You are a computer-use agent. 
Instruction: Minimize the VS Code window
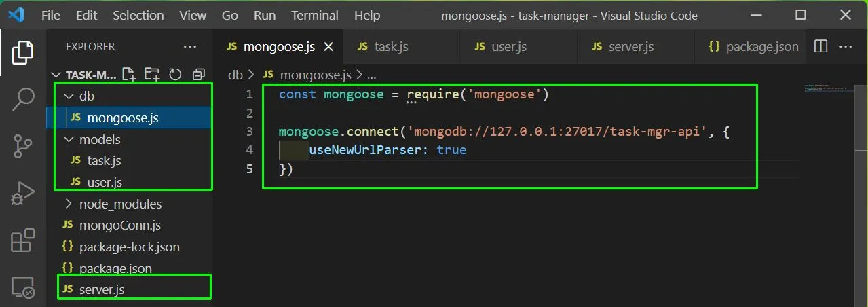coord(757,15)
